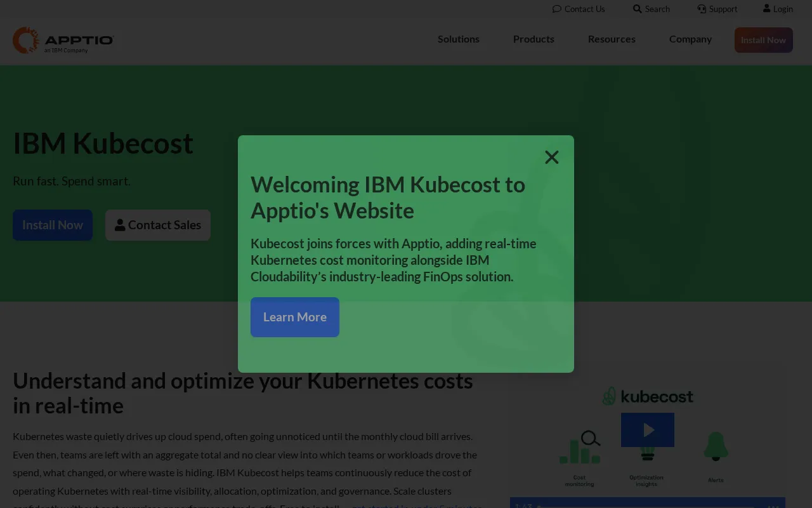This screenshot has width=812, height=508.
Task: Open Contact Us link in top bar
Action: click(579, 9)
